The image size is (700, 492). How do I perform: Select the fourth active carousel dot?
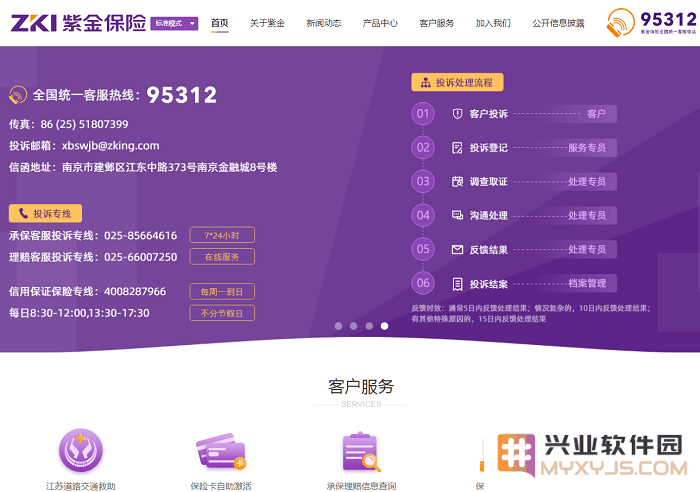(x=384, y=326)
